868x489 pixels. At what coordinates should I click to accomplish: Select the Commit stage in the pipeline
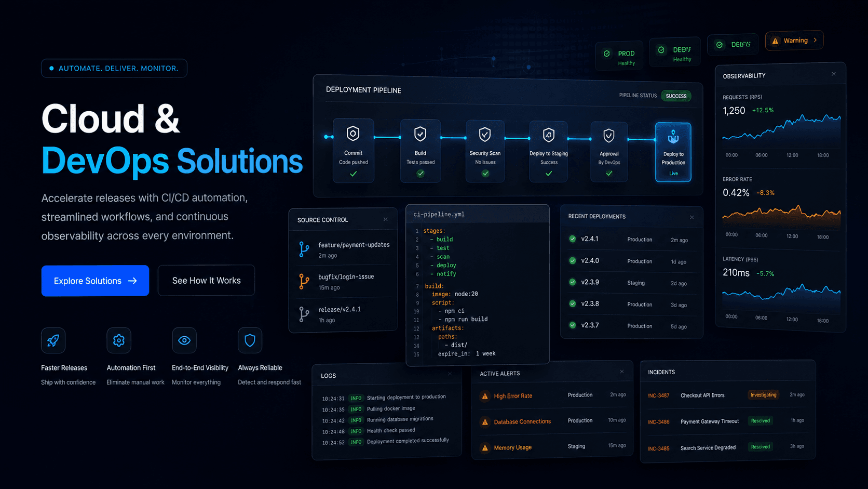(353, 151)
